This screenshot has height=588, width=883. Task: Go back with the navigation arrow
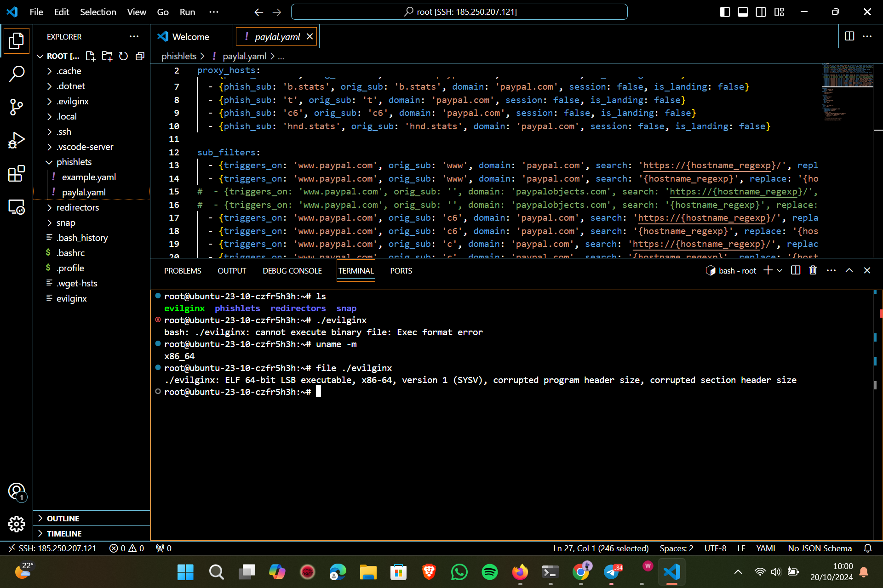258,12
